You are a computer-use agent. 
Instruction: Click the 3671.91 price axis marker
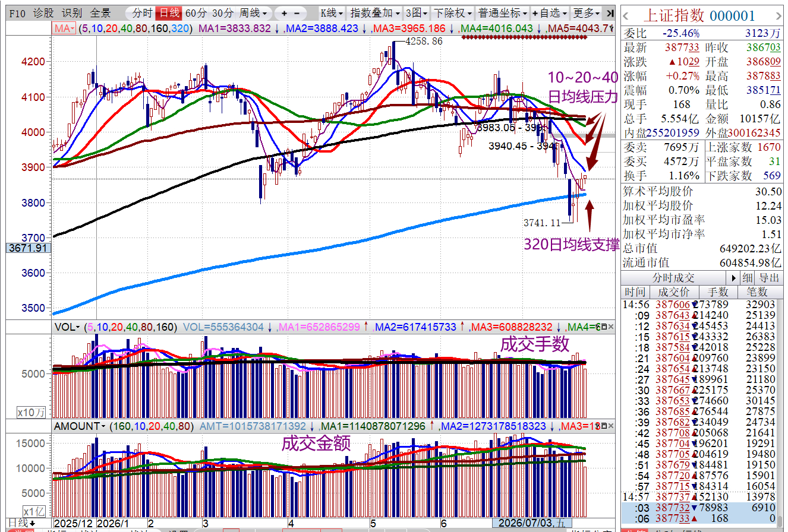[x=28, y=248]
